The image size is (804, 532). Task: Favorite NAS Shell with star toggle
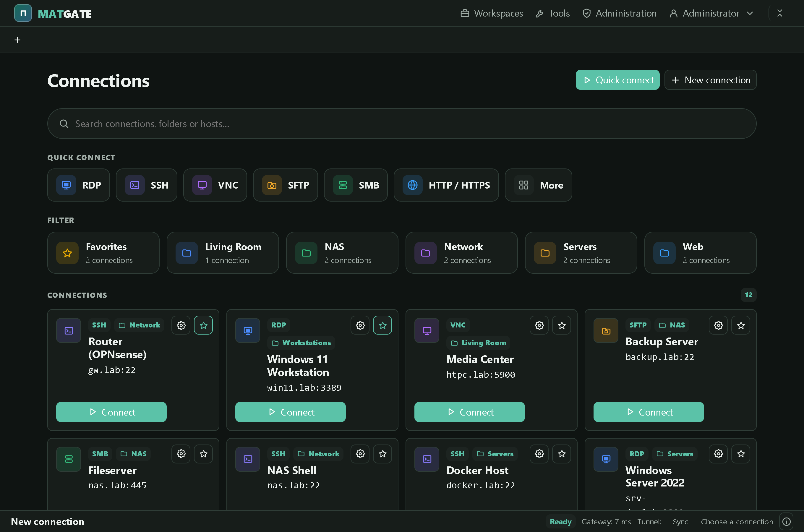point(382,454)
